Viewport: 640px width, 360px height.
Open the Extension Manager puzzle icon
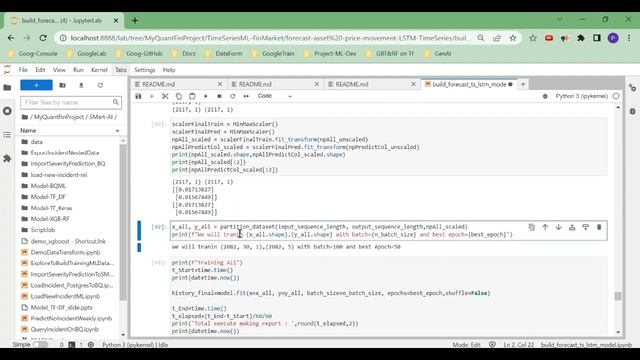point(7,158)
